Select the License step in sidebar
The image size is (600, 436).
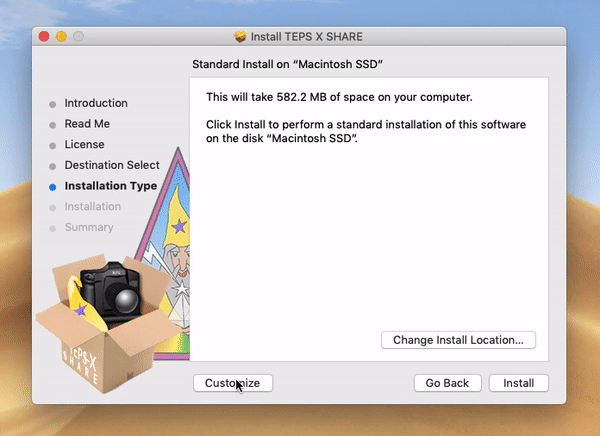point(84,144)
